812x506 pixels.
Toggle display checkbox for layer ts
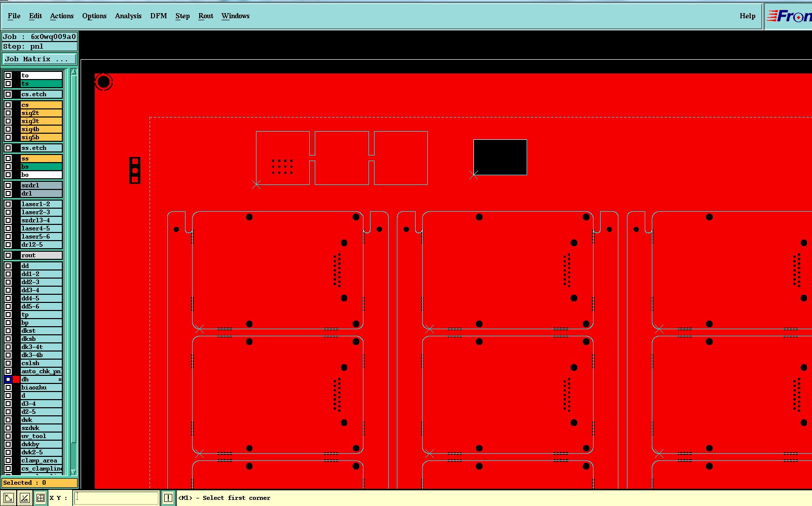(8, 84)
